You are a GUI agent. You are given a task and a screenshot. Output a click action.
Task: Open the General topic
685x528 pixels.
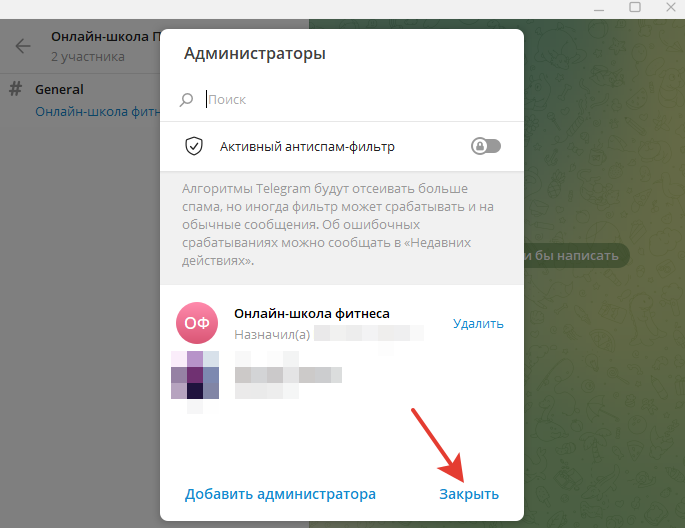point(59,89)
